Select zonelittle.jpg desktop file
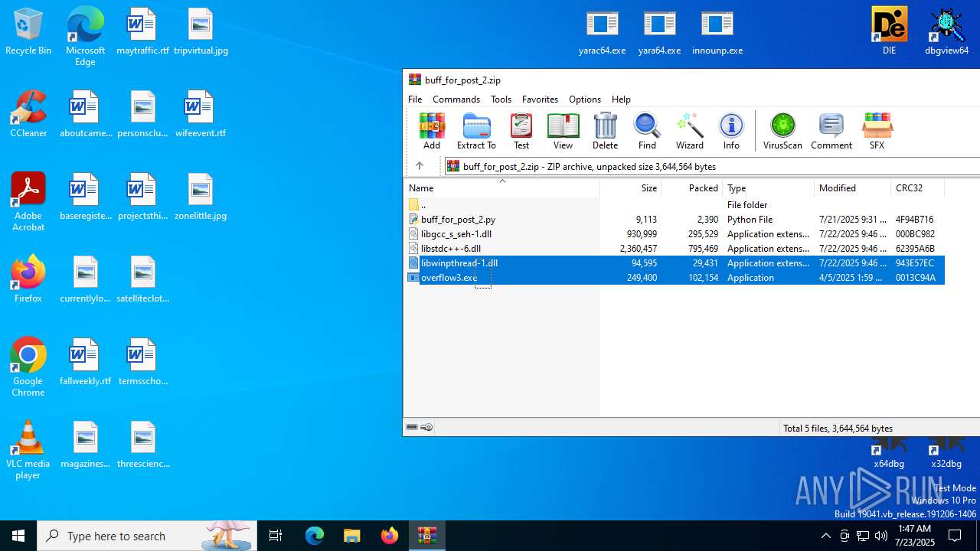980x551 pixels. (201, 197)
